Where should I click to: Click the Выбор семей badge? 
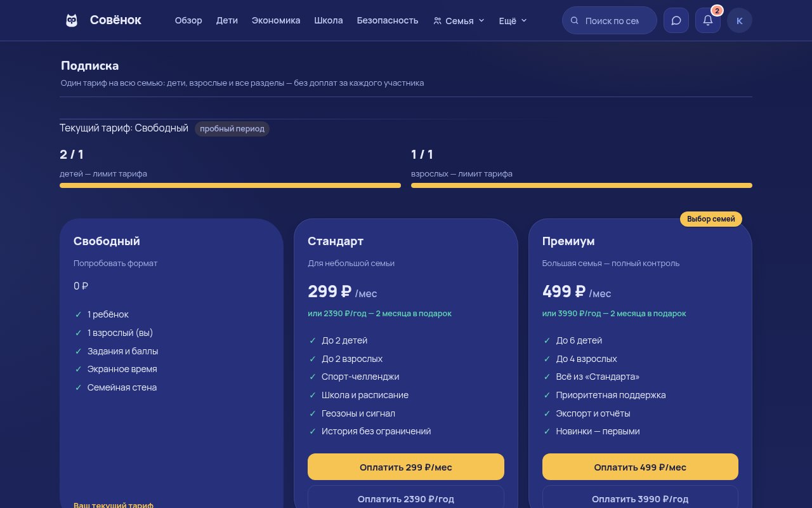point(711,219)
